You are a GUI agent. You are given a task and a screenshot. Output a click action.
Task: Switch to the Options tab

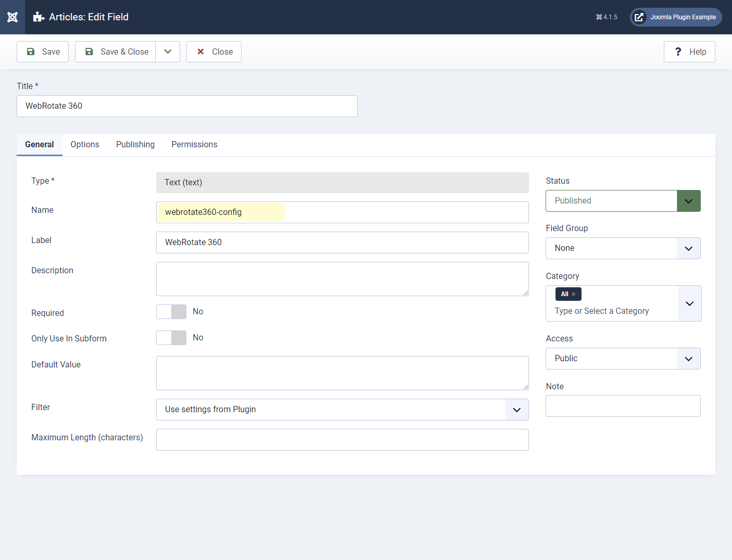(85, 145)
